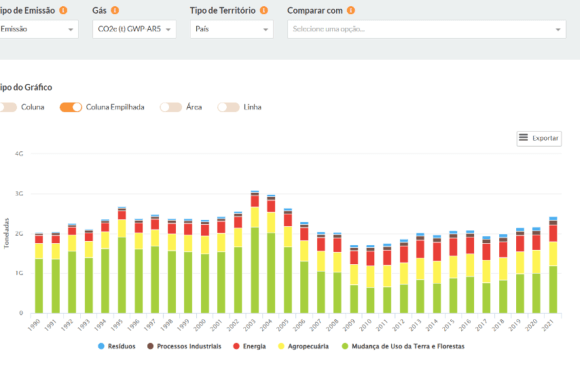This screenshot has height=366, width=580.
Task: Click the 1998 x-axis year label
Action: [166, 325]
